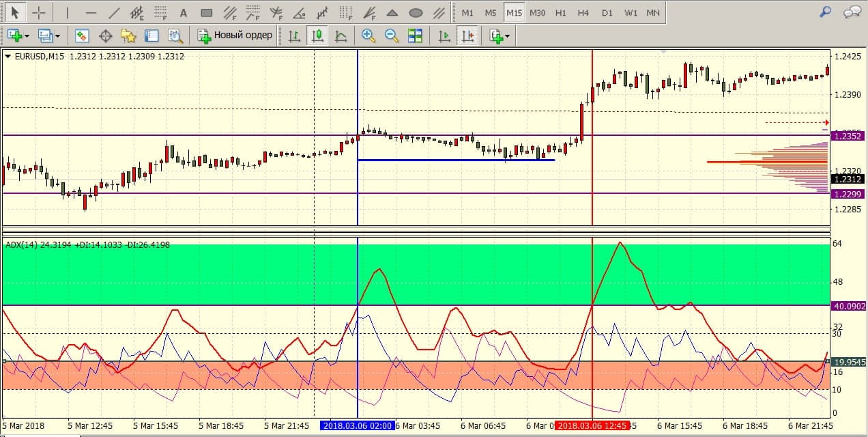Open the search magnifier at top right
The height and width of the screenshot is (437, 868).
[826, 11]
